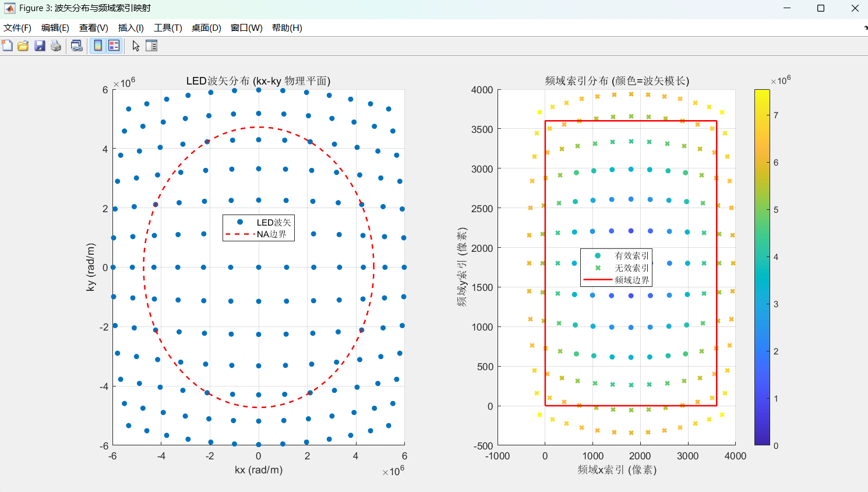
Task: Click the dock arrow at menu bar's right end
Action: 865,27
